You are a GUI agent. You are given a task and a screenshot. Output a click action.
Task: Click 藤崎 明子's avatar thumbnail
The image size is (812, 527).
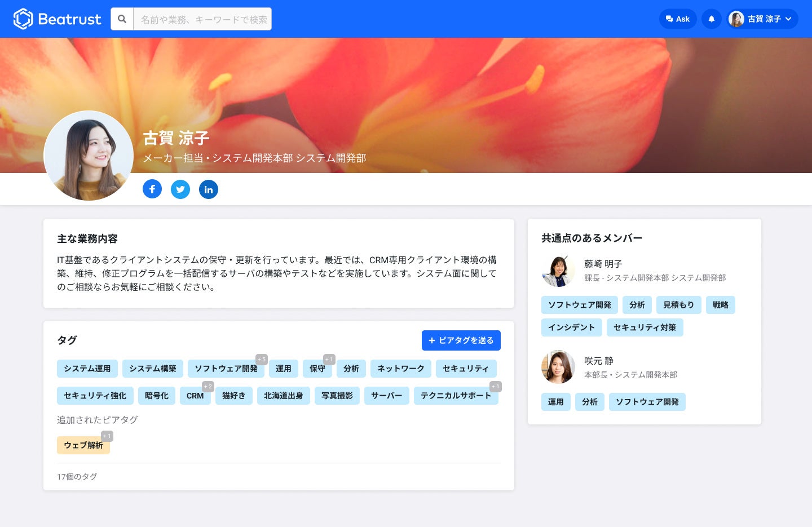[x=558, y=271]
